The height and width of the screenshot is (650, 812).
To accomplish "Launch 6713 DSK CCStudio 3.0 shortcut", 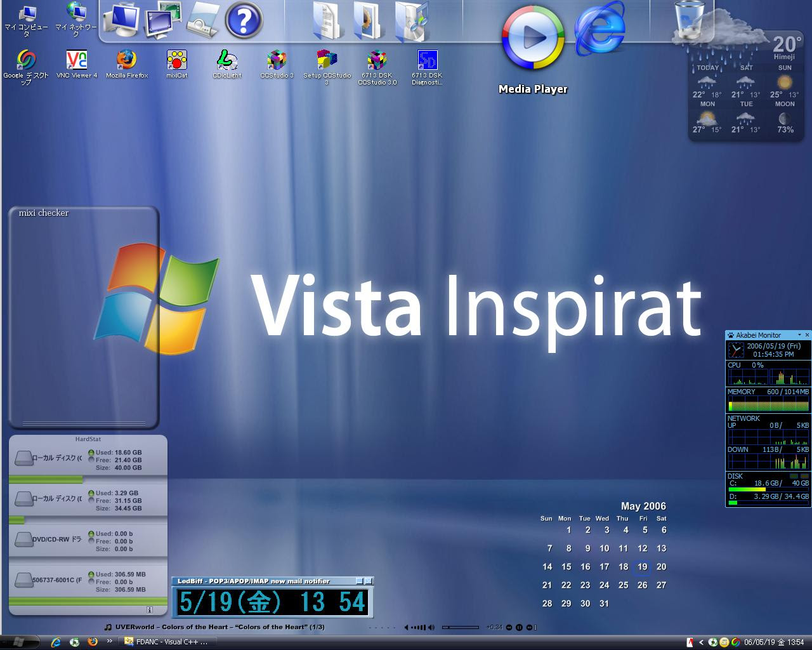I will (x=377, y=67).
